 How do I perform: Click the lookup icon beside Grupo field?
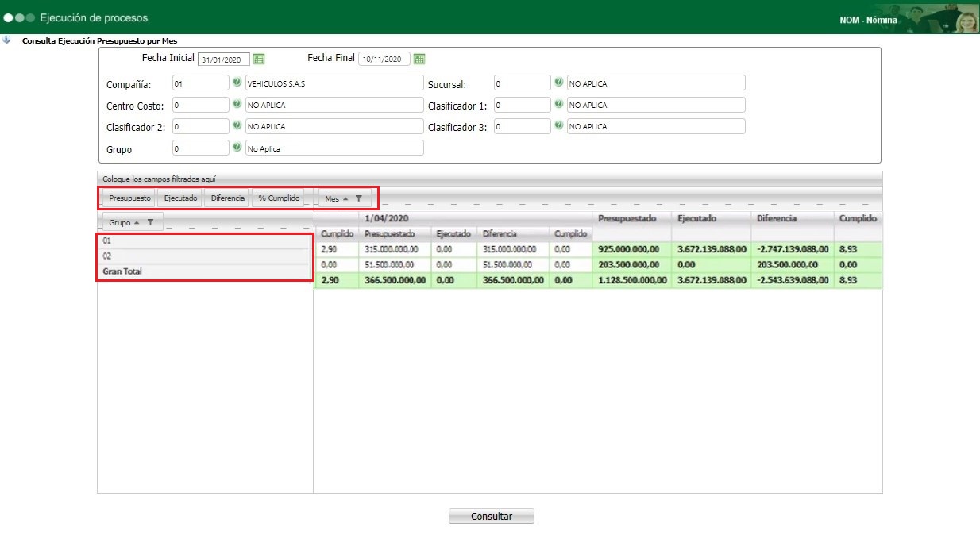[x=237, y=148]
